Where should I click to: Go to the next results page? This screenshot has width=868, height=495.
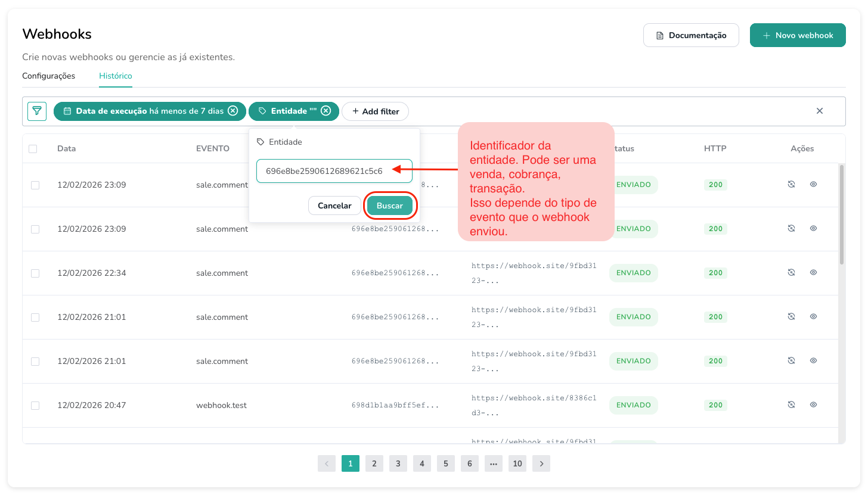pos(541,463)
